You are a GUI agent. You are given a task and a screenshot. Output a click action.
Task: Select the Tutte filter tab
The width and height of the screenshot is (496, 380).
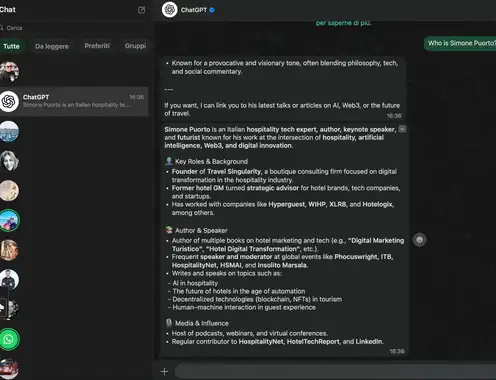[11, 46]
